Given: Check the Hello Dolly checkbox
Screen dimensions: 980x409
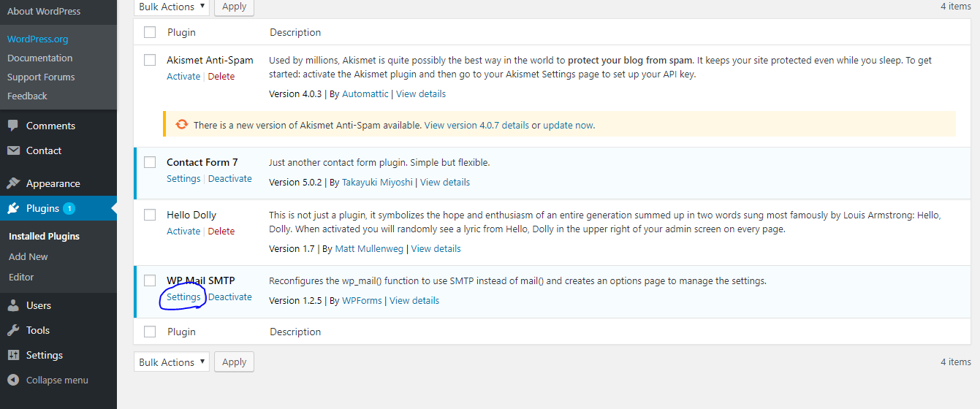Looking at the screenshot, I should 150,215.
